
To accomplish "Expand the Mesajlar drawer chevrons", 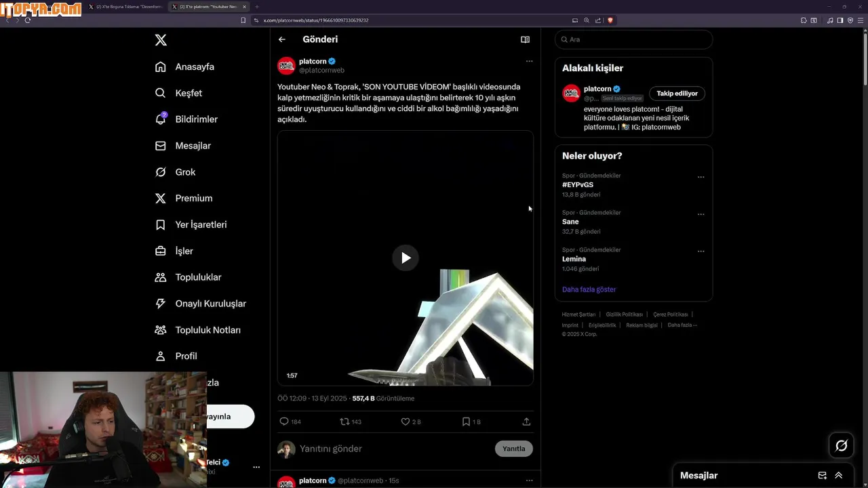I will tap(839, 476).
